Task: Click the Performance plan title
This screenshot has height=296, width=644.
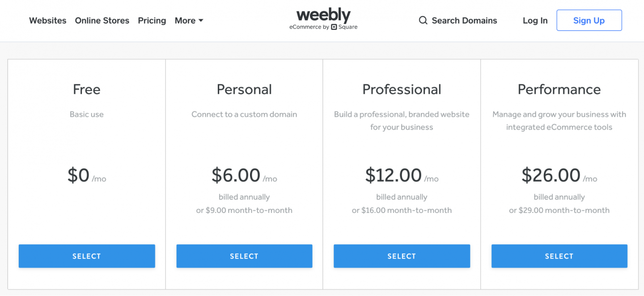Action: (559, 89)
